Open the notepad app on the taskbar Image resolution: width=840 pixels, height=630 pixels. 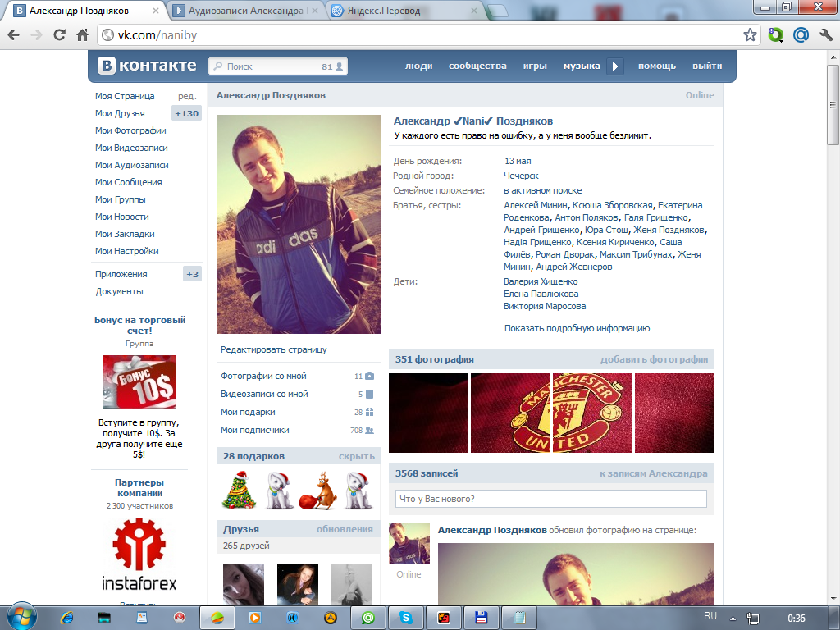(519, 618)
